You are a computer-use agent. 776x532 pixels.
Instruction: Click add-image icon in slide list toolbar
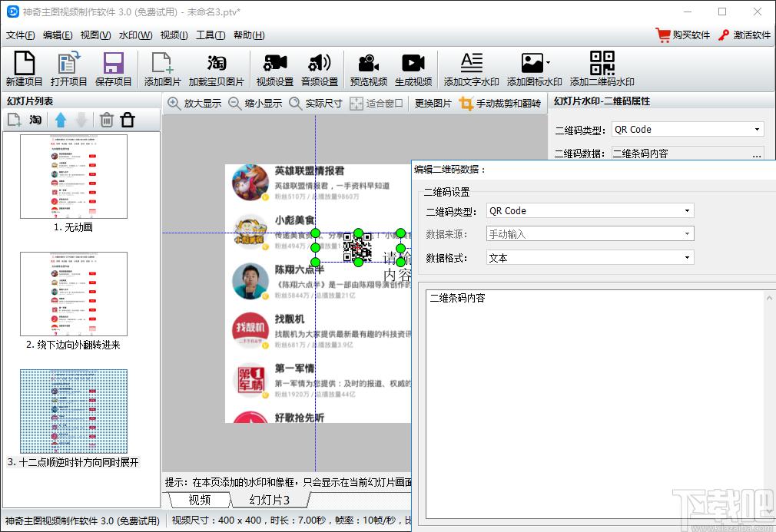14,120
